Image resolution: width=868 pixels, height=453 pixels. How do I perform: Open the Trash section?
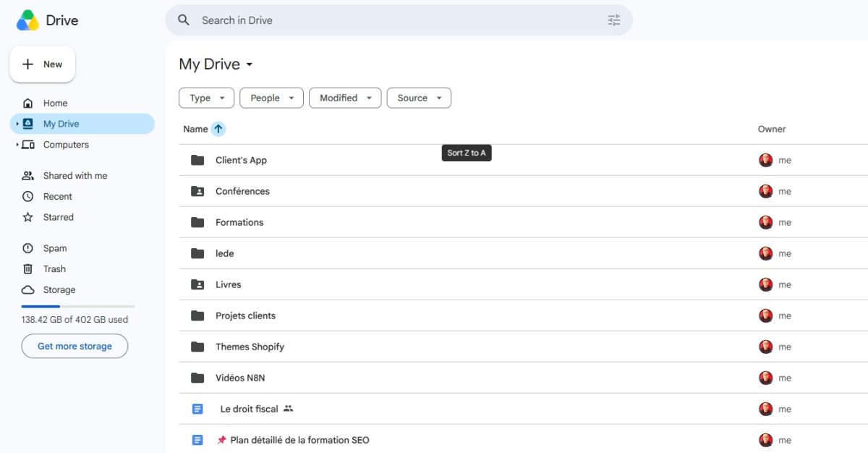pos(54,269)
